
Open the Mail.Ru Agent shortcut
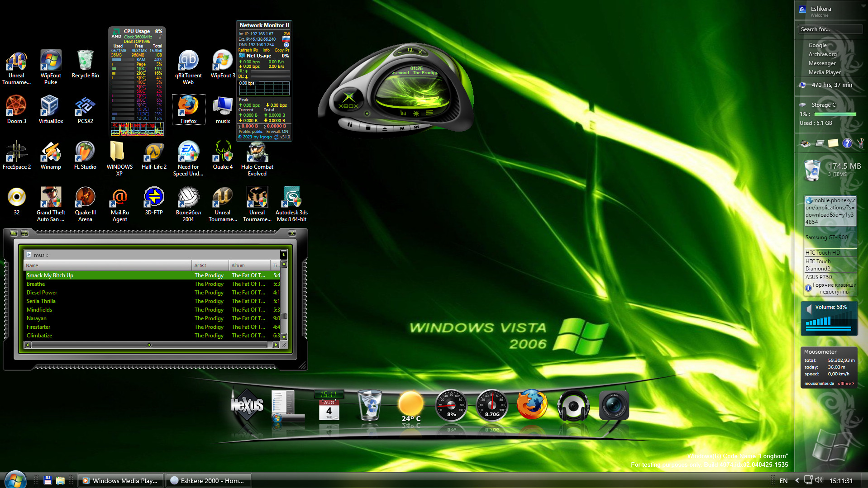[x=119, y=204]
